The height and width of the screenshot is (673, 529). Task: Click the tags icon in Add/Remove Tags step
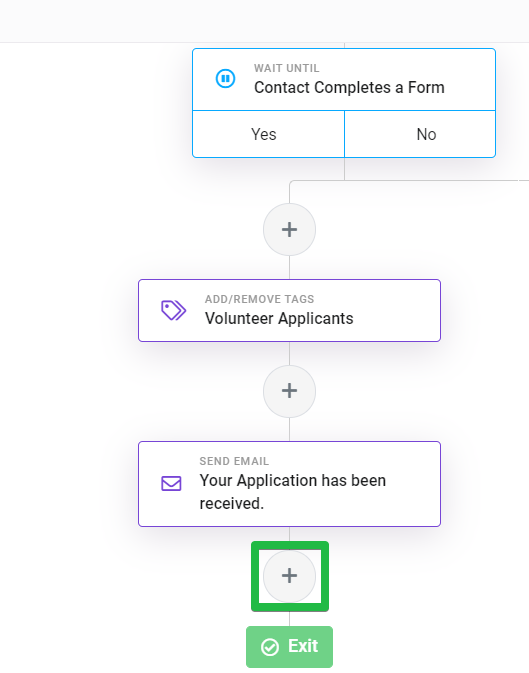coord(173,310)
